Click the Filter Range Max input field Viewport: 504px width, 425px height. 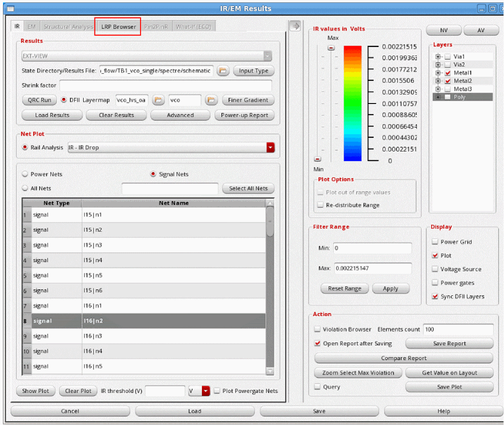coord(372,268)
